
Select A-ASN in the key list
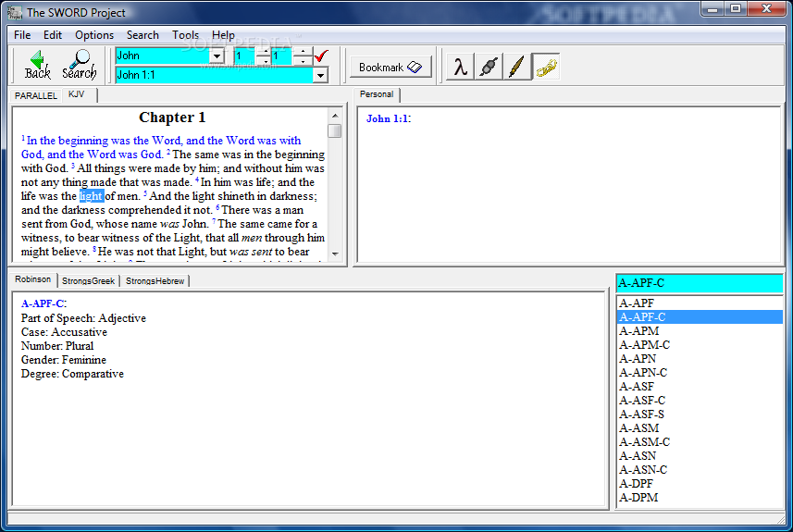coord(700,456)
